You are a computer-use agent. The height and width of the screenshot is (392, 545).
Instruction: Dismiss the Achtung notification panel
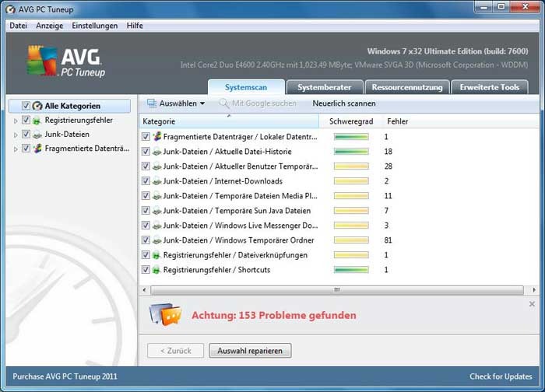pyautogui.click(x=532, y=304)
